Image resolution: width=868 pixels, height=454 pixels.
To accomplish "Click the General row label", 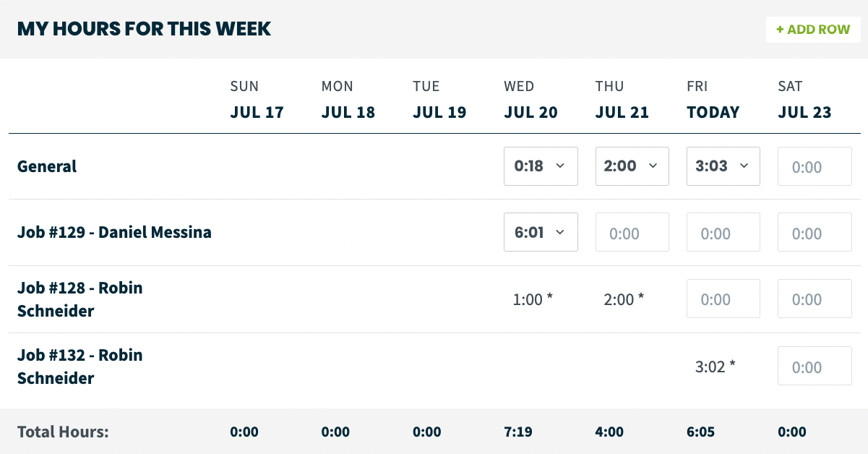I will pos(47,166).
